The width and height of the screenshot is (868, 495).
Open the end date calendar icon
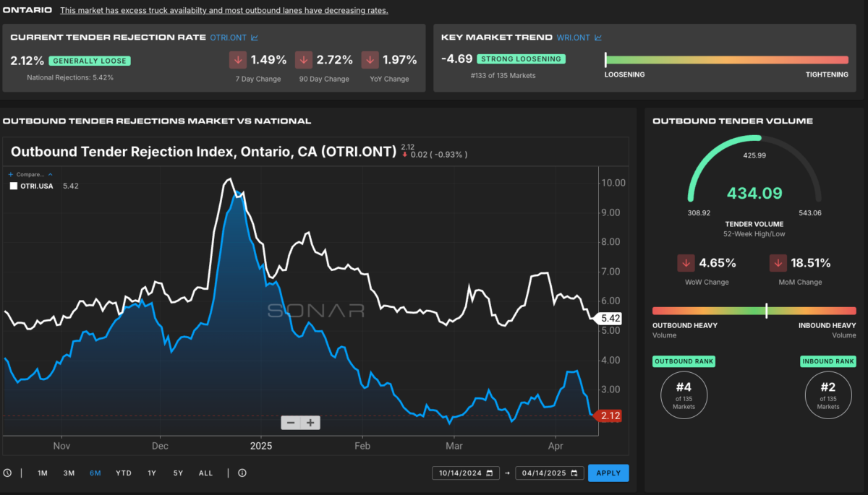tap(574, 473)
